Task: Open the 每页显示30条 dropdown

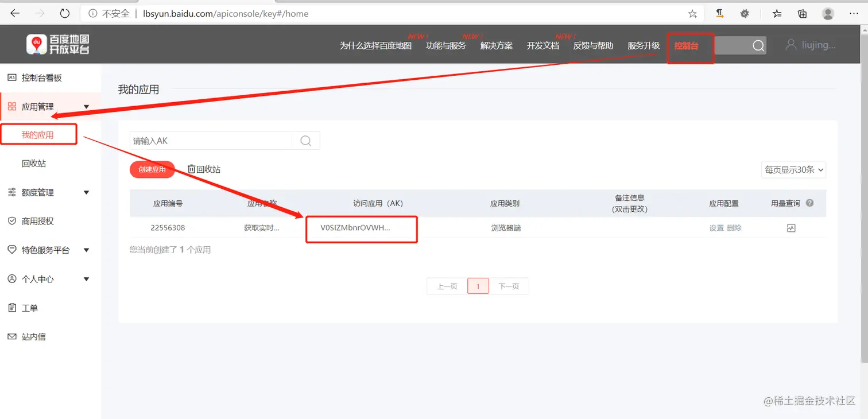Action: (794, 169)
